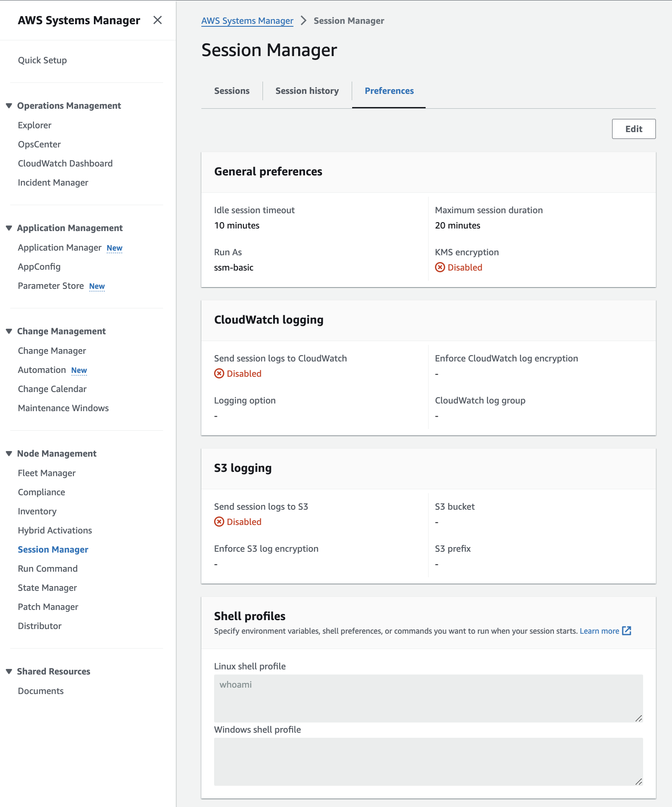Click the breadcrumb chevron separator
This screenshot has width=672, height=807.
303,20
